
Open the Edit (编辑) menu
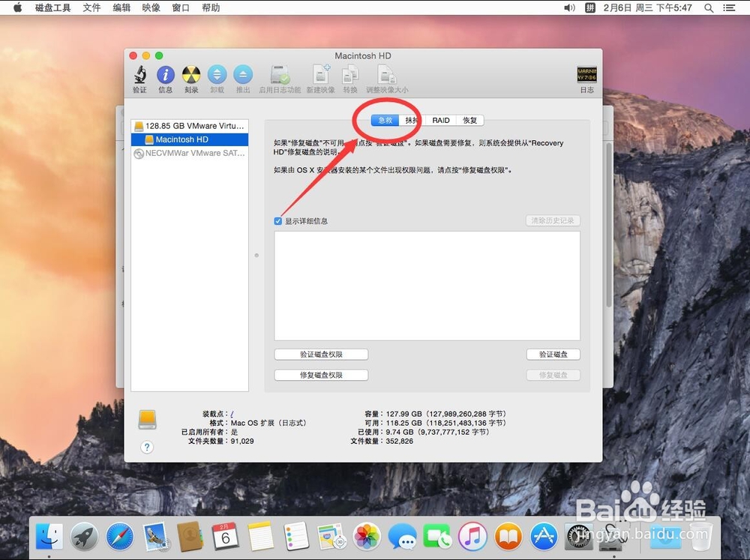(x=121, y=7)
